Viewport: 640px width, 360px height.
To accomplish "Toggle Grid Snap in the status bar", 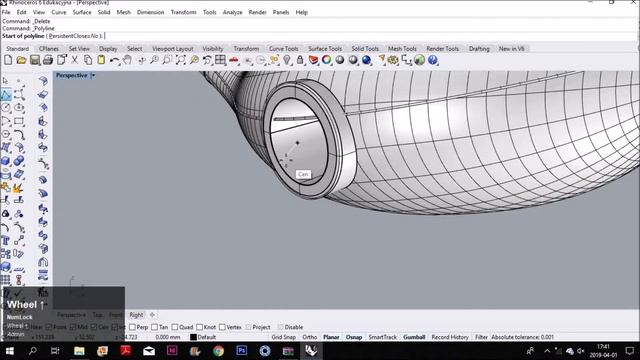I will click(x=284, y=337).
